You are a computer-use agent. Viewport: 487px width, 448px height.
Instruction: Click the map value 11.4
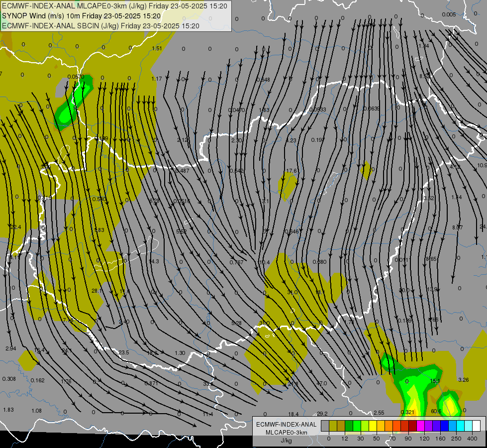click(208, 414)
